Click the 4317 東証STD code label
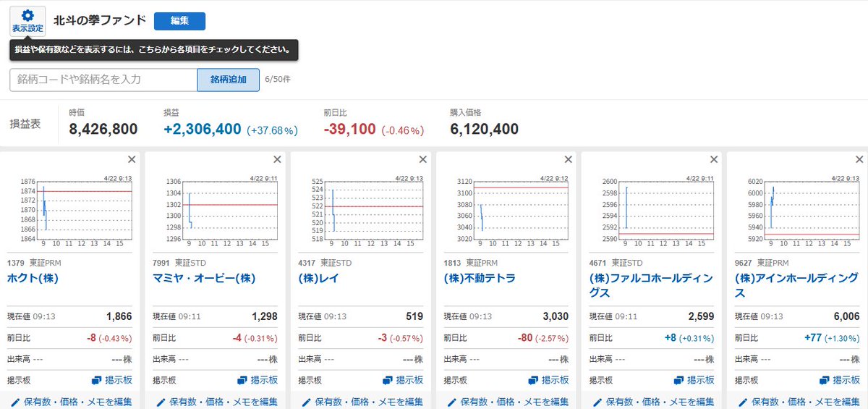The image size is (868, 409). (x=325, y=263)
